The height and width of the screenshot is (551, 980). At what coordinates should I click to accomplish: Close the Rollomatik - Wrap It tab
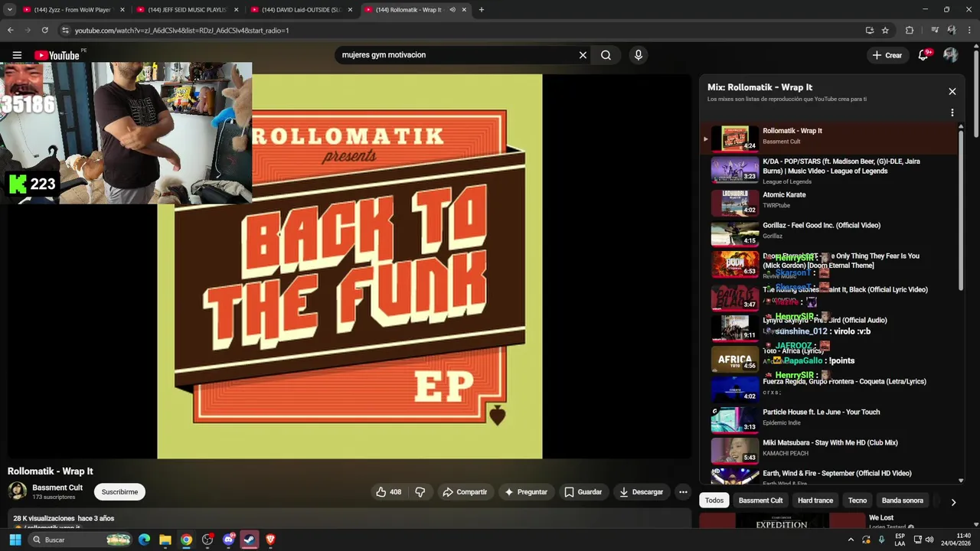(464, 10)
